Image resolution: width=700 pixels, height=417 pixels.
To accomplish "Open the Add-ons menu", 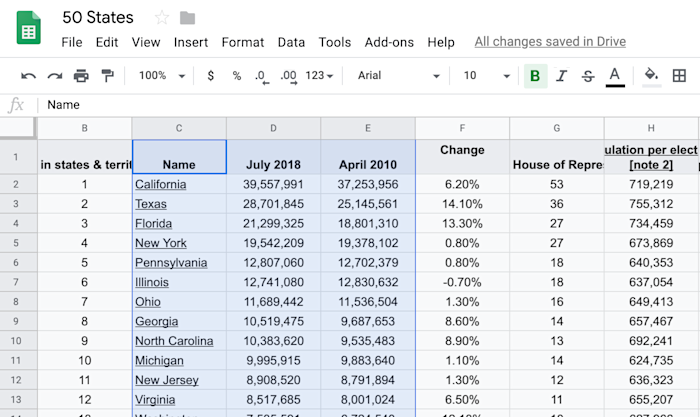I will tap(389, 42).
